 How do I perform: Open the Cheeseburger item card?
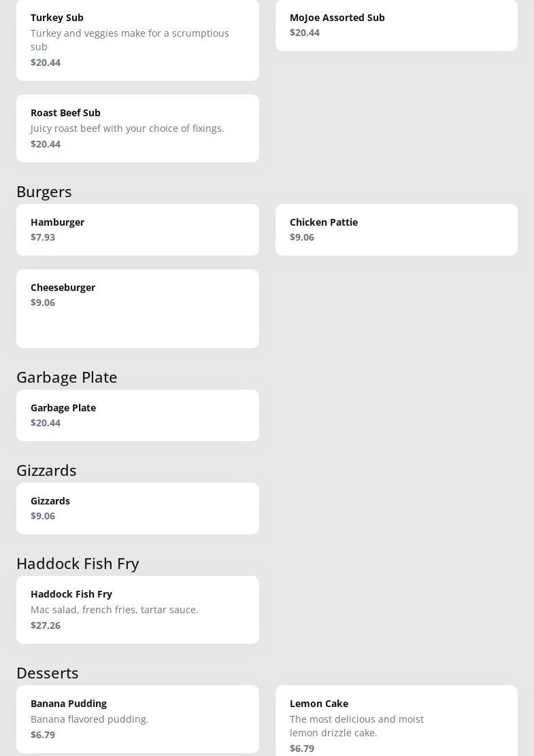pos(137,308)
